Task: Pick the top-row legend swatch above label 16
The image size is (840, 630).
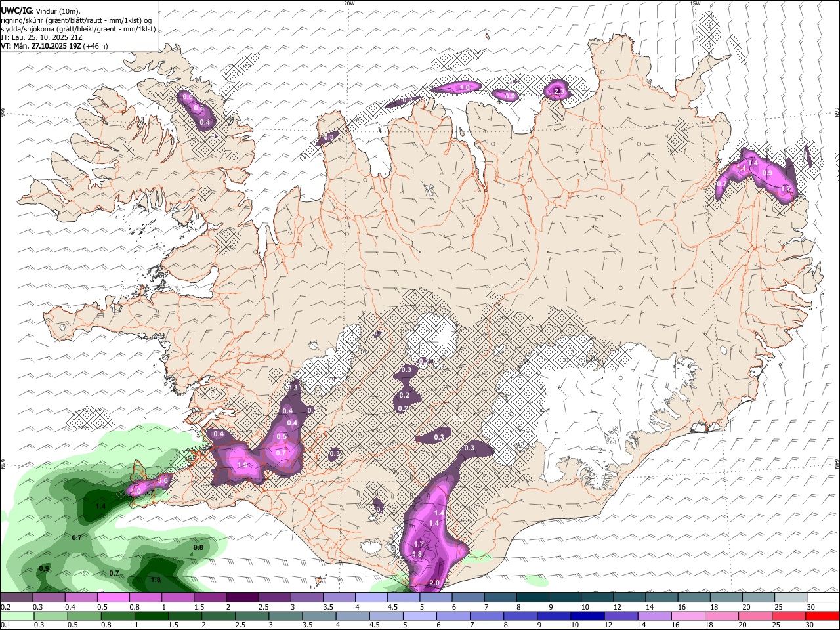Action: pyautogui.click(x=694, y=598)
